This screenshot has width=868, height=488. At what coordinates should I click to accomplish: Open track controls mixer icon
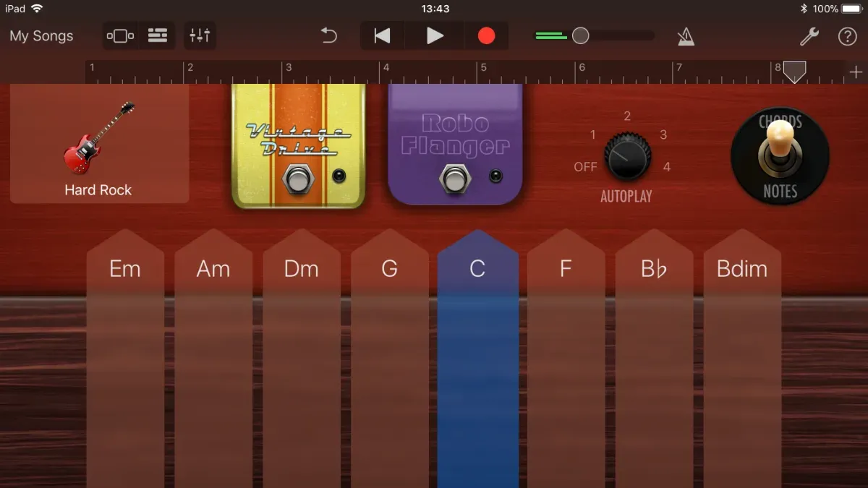[x=199, y=35]
